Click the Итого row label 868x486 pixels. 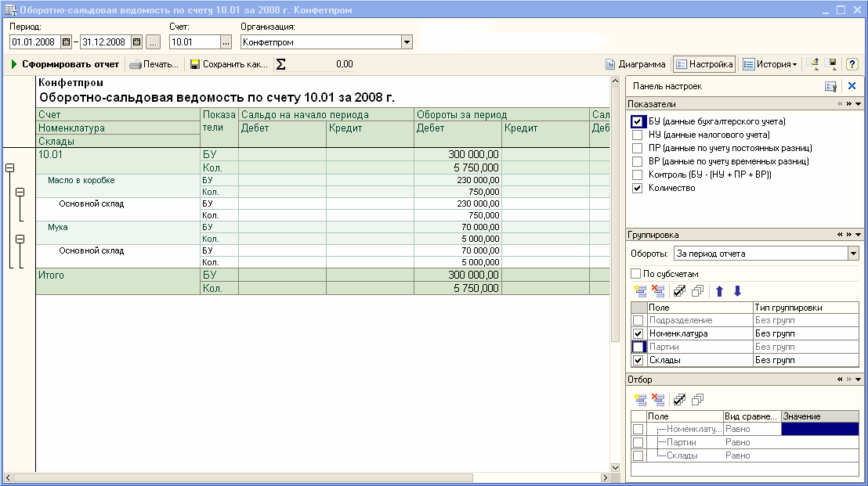point(51,275)
